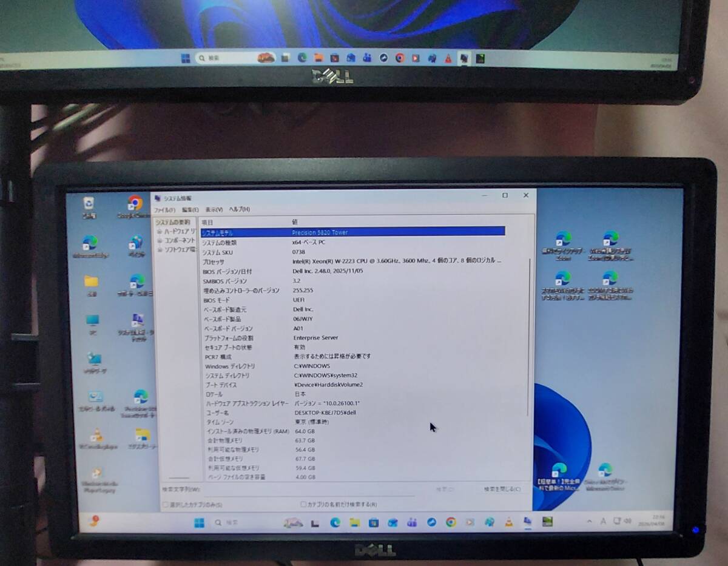Open the ファイル(F) menu
Screen dimensions: 728x566
pos(164,209)
